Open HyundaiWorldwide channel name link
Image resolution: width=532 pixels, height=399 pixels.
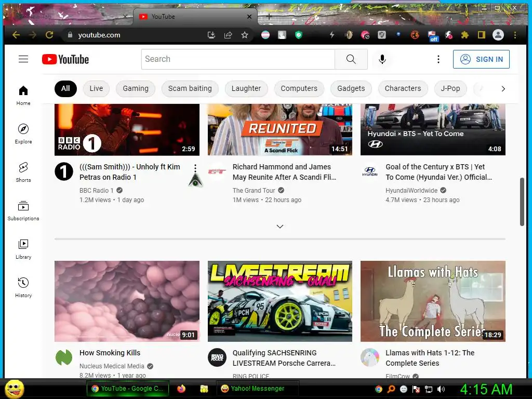411,190
